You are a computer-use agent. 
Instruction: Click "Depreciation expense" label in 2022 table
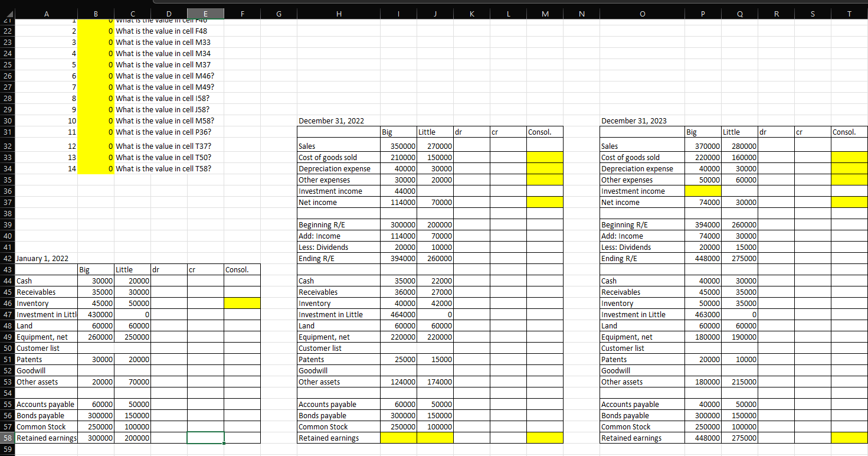pyautogui.click(x=335, y=168)
